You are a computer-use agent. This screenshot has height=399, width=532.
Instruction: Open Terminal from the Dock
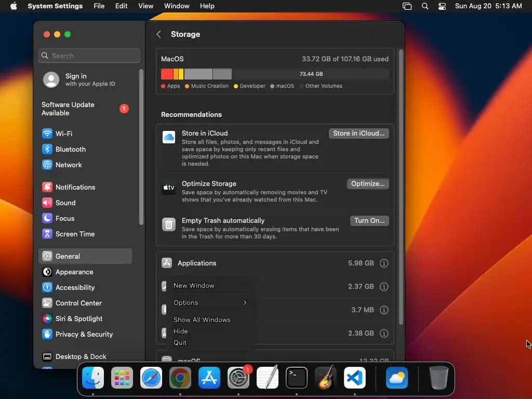(297, 378)
